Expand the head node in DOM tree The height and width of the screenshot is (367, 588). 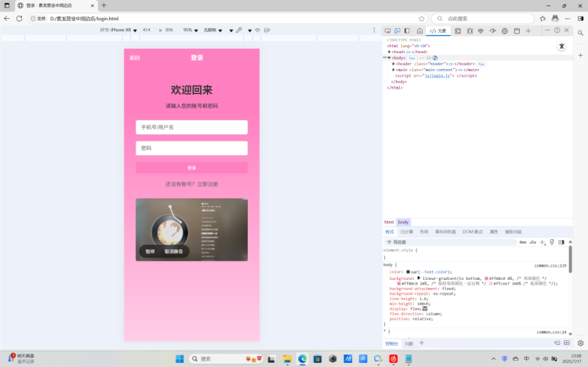pyautogui.click(x=389, y=52)
